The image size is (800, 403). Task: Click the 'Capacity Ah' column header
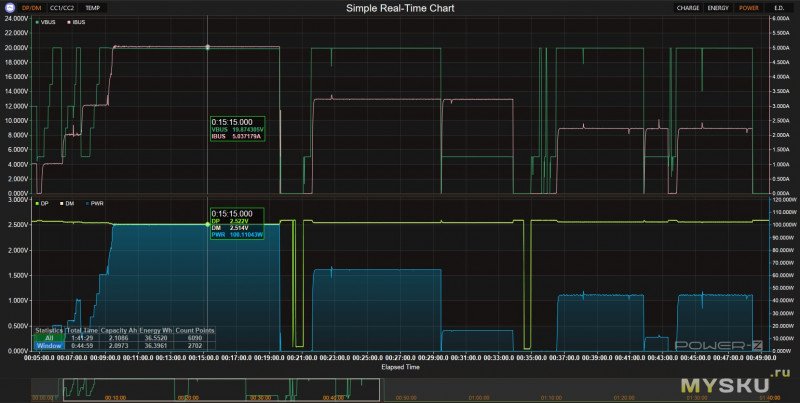118,331
